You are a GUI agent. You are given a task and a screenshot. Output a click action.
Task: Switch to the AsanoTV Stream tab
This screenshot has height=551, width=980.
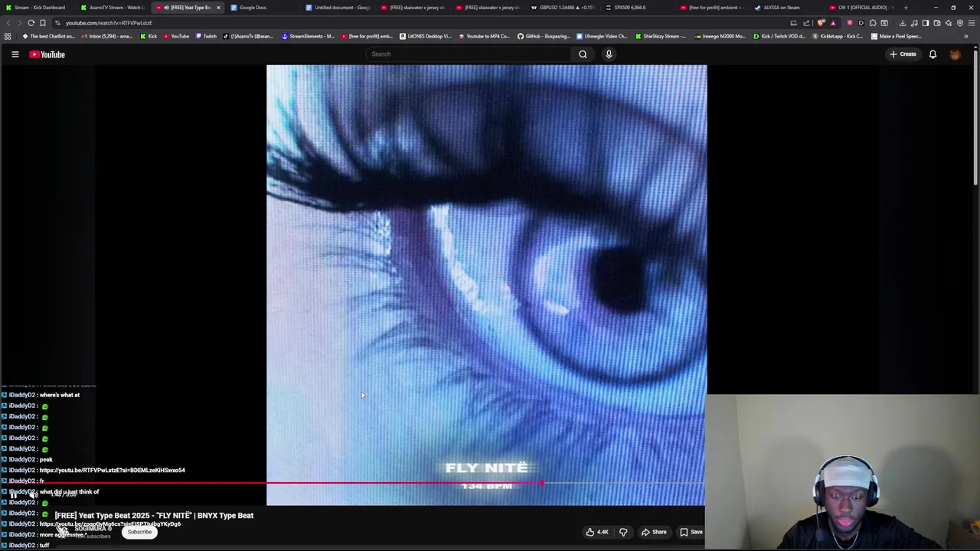(x=113, y=8)
